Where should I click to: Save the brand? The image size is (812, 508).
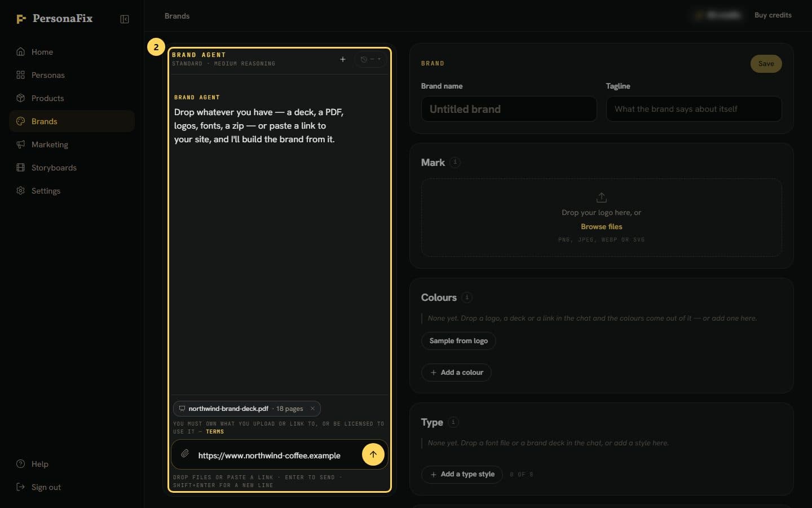pos(766,64)
